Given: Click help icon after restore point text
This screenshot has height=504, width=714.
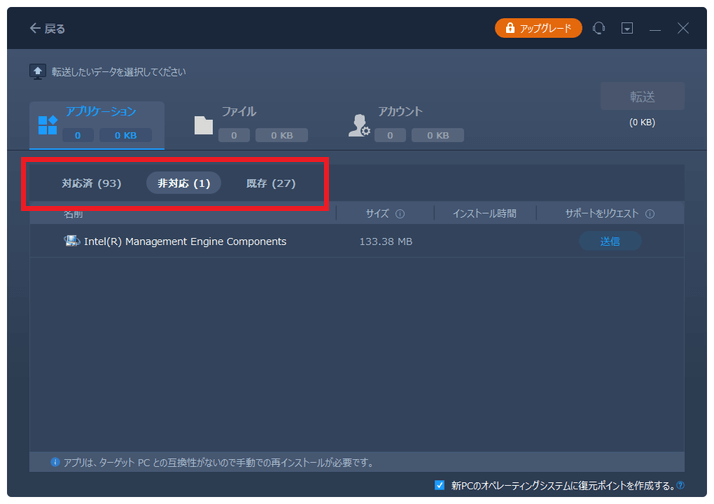Looking at the screenshot, I should (680, 486).
